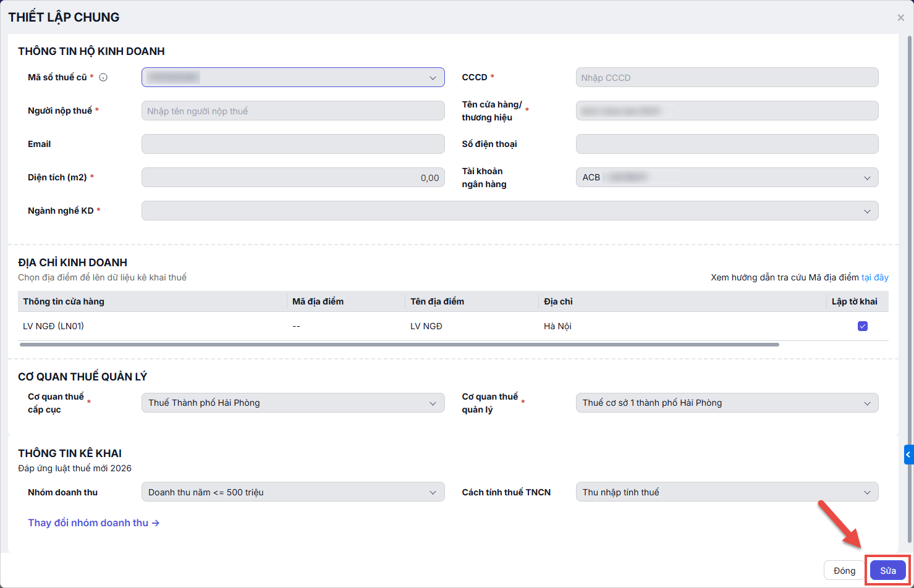The height and width of the screenshot is (588, 914).
Task: Close the Thiết lập chung dialog with X
Action: (900, 18)
